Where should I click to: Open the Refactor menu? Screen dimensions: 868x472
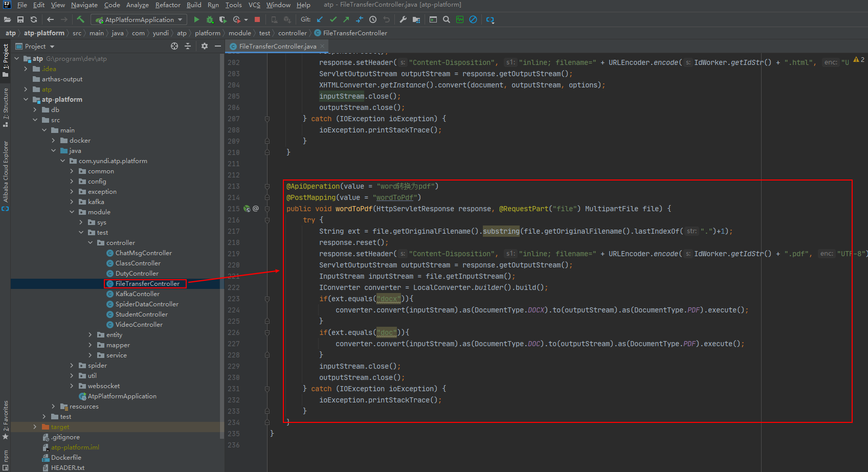click(168, 5)
